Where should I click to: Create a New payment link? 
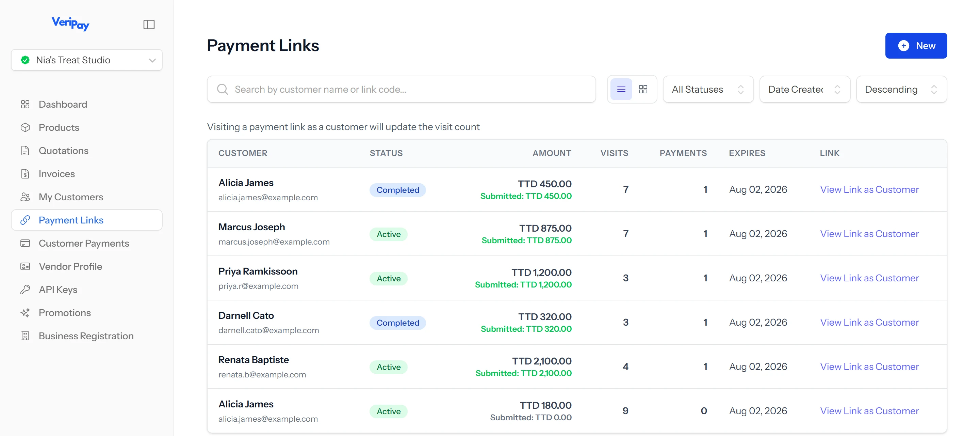[916, 46]
